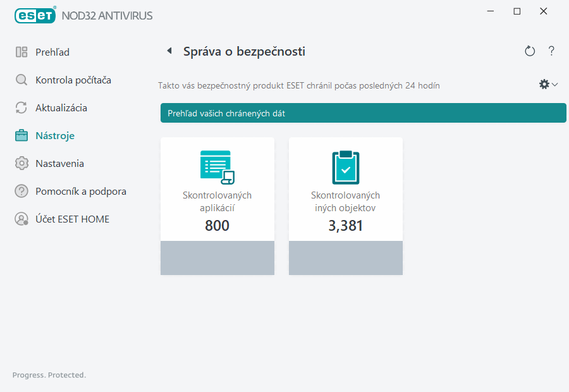Click the Účet ESET HOME account icon
The height and width of the screenshot is (392, 569).
coord(21,219)
